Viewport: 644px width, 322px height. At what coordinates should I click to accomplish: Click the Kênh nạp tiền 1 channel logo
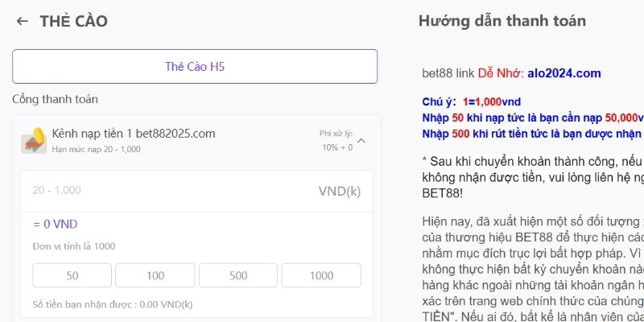pyautogui.click(x=34, y=140)
